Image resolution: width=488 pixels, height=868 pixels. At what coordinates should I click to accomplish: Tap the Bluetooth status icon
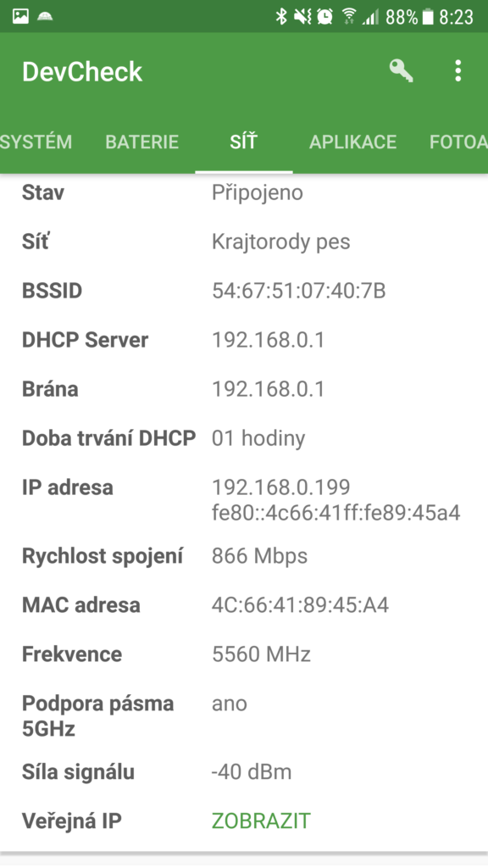[281, 17]
